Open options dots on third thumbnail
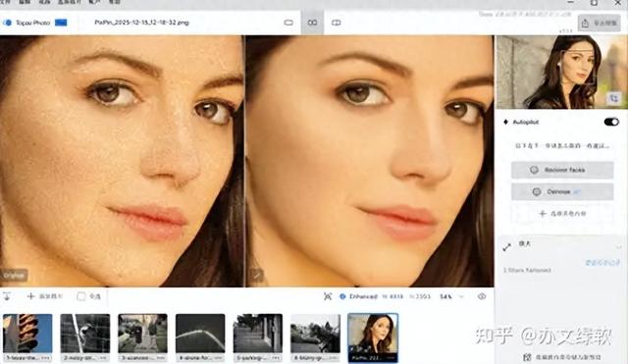This screenshot has width=628, height=364. 161,357
